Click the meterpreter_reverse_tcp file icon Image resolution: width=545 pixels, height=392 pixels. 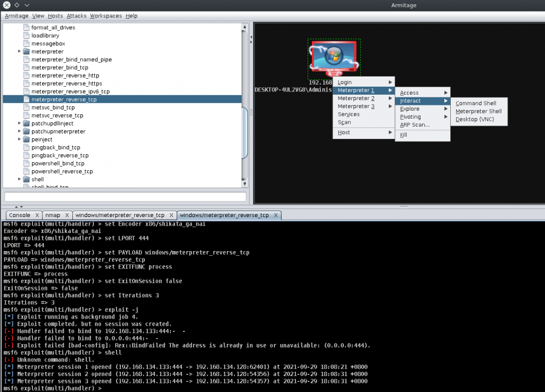27,99
